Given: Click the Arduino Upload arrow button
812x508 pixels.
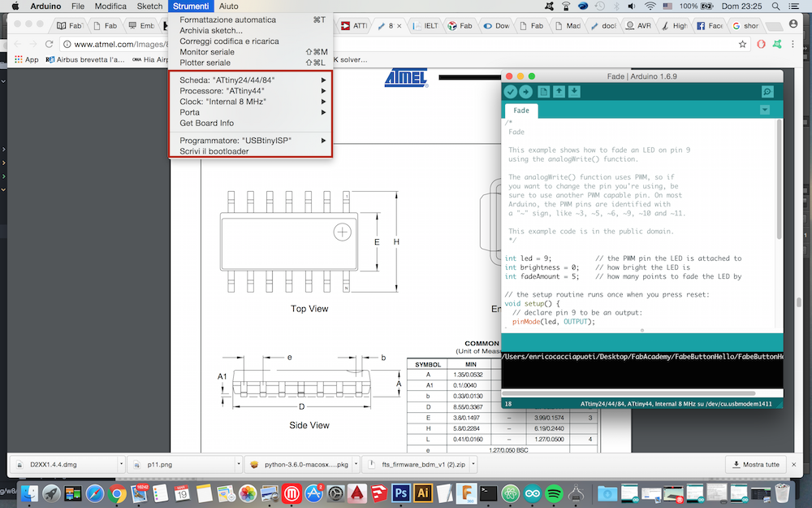Looking at the screenshot, I should click(x=525, y=92).
